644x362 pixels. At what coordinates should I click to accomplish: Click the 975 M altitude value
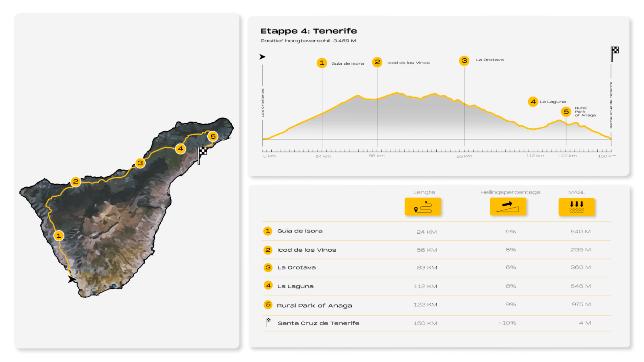tap(581, 304)
